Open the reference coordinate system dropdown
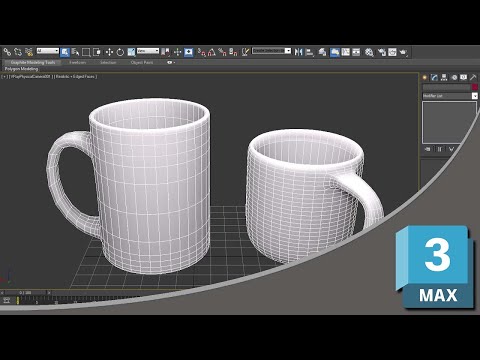This screenshot has height=360, width=480. [148, 51]
